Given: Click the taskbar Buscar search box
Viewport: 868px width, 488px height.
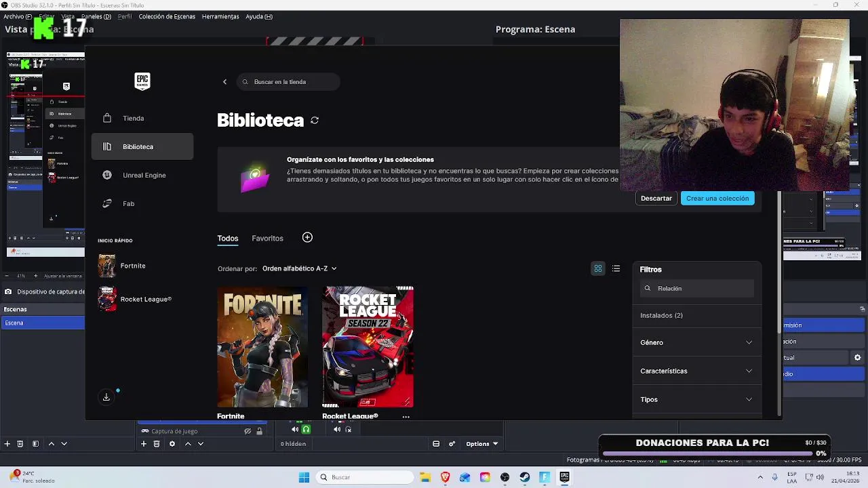Looking at the screenshot, I should 366,477.
